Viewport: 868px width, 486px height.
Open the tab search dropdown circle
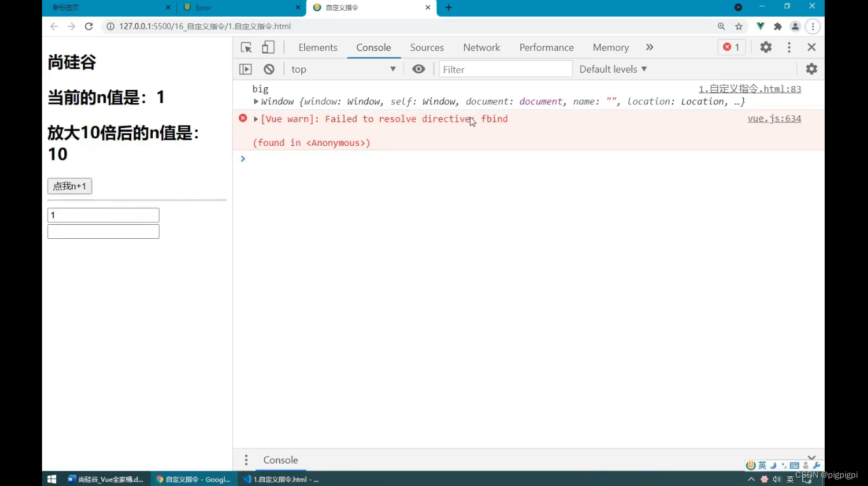pos(738,8)
